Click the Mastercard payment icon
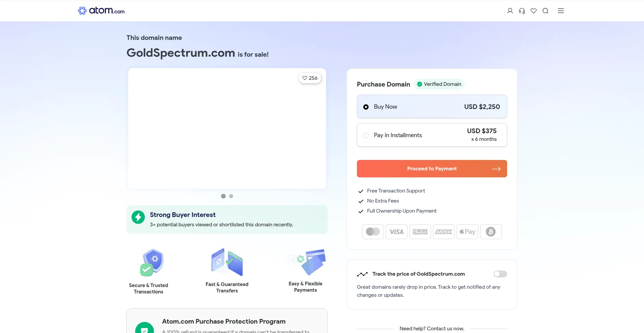This screenshot has height=333, width=644. [373, 232]
